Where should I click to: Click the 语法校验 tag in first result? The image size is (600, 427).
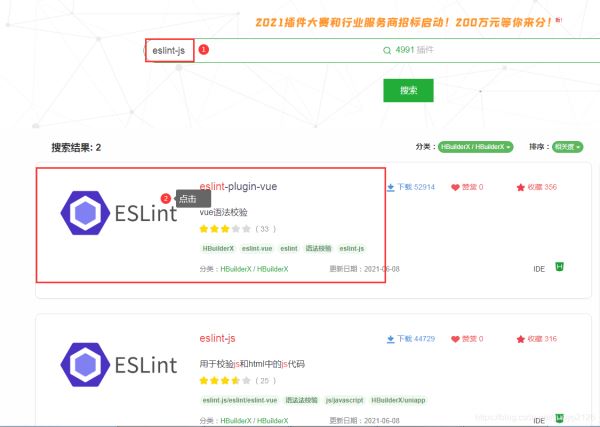click(318, 248)
